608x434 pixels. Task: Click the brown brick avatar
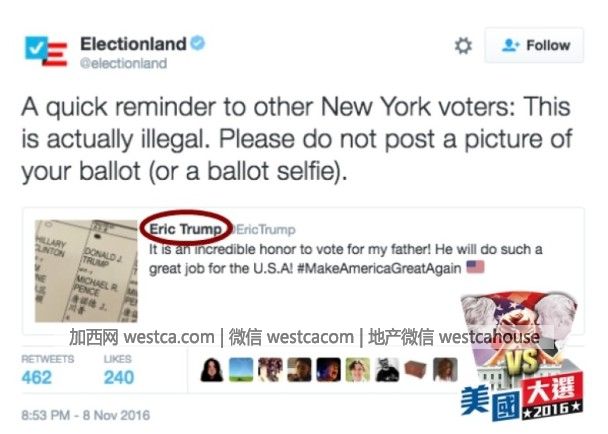(x=415, y=370)
